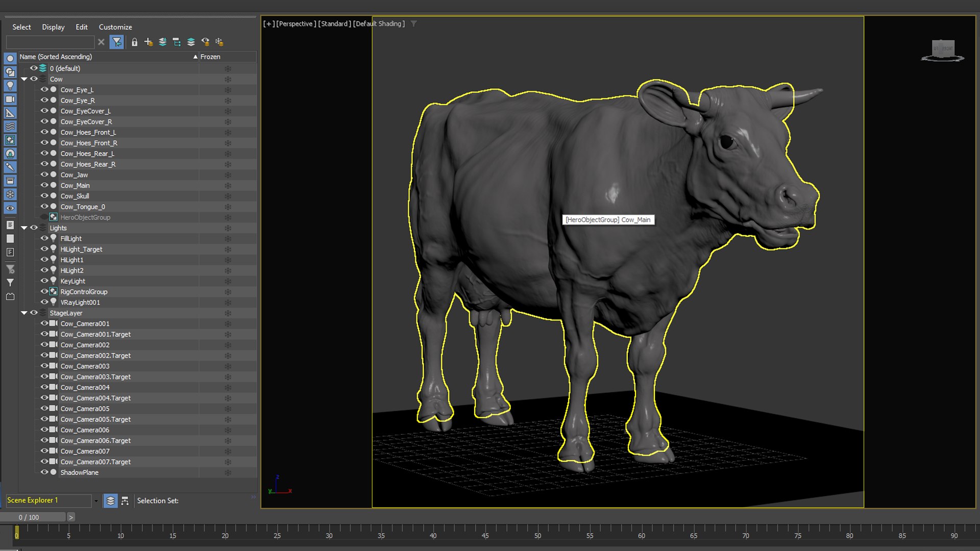Toggle the Display Cameras filter icon
Image resolution: width=980 pixels, height=551 pixels.
coord(10,99)
